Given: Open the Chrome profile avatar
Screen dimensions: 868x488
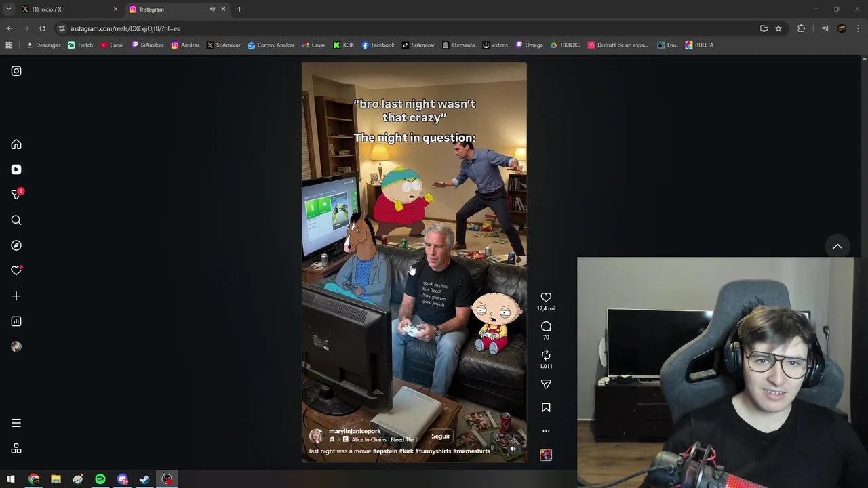Looking at the screenshot, I should (842, 28).
